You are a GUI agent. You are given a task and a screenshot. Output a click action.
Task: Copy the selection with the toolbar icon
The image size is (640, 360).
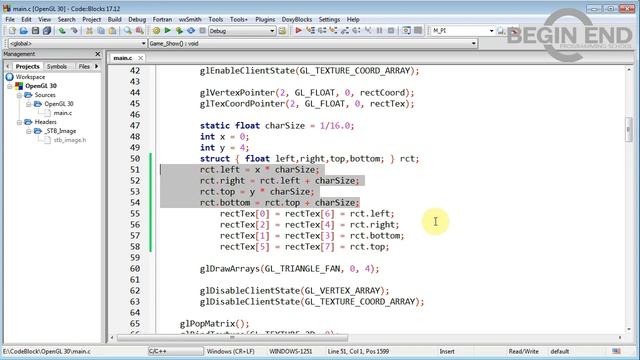(101, 31)
